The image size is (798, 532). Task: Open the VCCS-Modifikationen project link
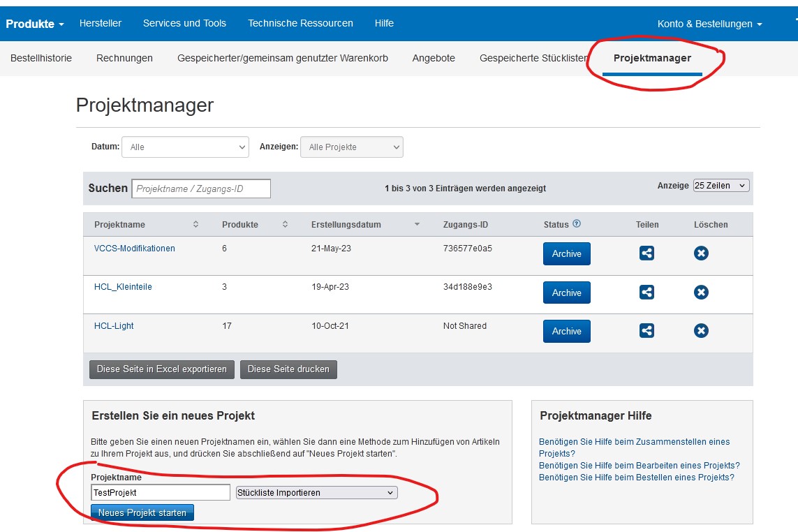[x=135, y=249]
